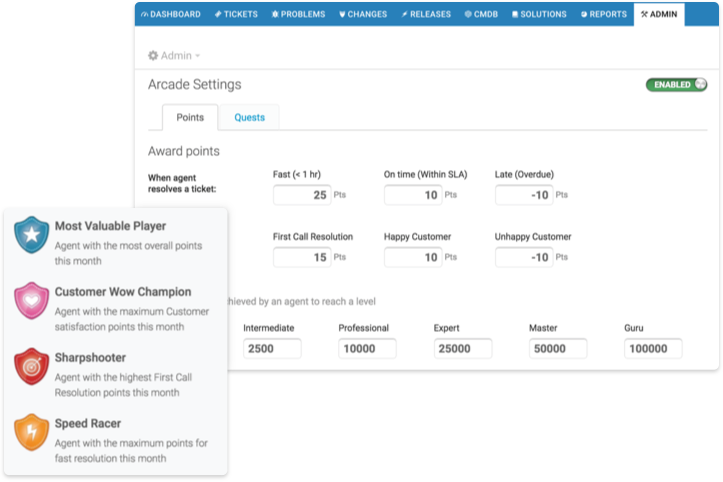Open the Releases navigation item
Image resolution: width=723 pixels, height=482 pixels.
point(425,15)
